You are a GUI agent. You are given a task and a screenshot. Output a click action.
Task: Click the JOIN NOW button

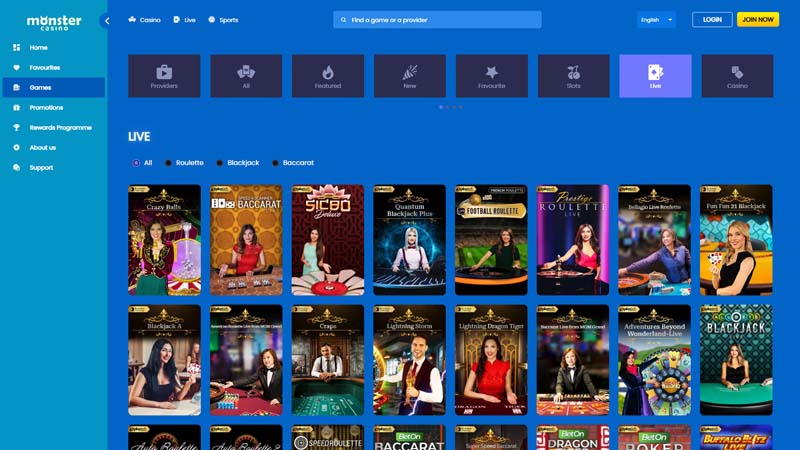758,19
